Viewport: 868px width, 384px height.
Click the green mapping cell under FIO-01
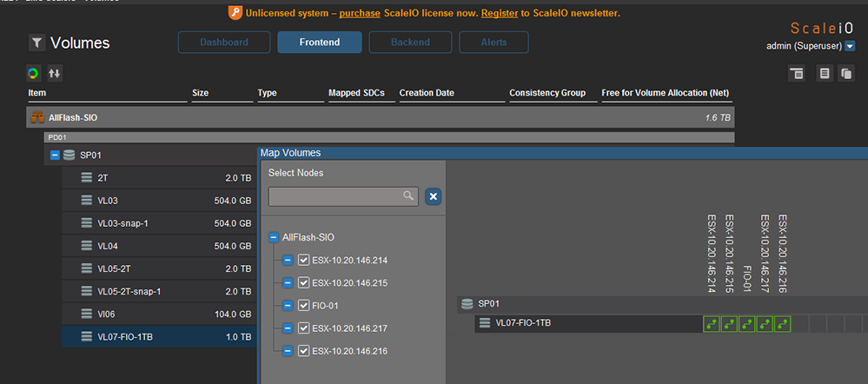pyautogui.click(x=746, y=324)
